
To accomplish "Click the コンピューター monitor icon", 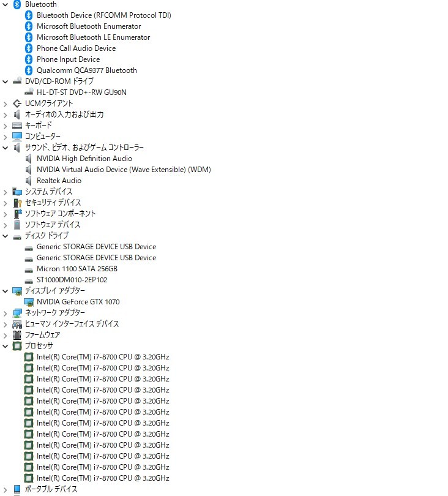I will [17, 137].
